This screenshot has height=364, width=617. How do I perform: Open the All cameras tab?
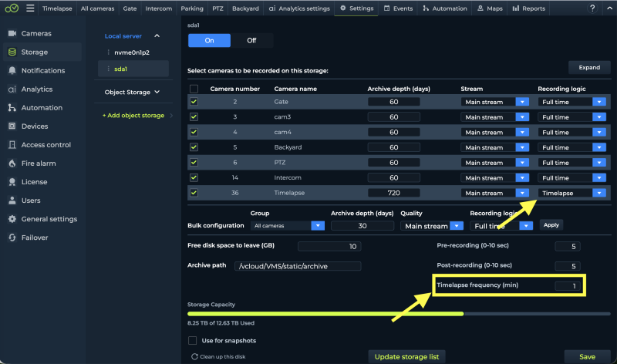(97, 8)
